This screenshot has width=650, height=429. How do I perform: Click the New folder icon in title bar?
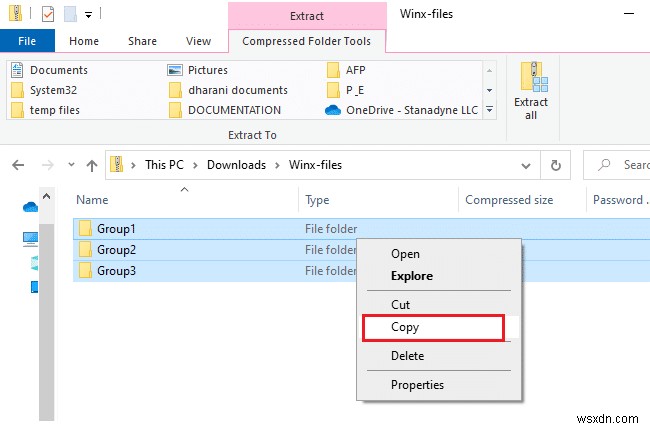point(69,15)
